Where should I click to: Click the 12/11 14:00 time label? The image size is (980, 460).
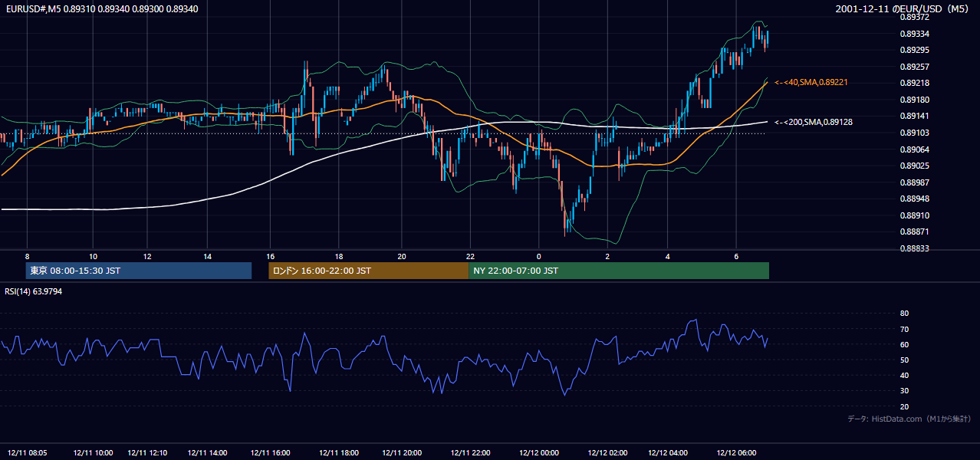click(208, 452)
